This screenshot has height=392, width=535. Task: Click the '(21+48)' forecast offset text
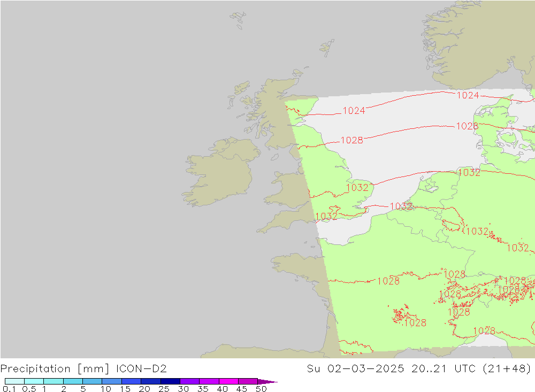(507, 368)
